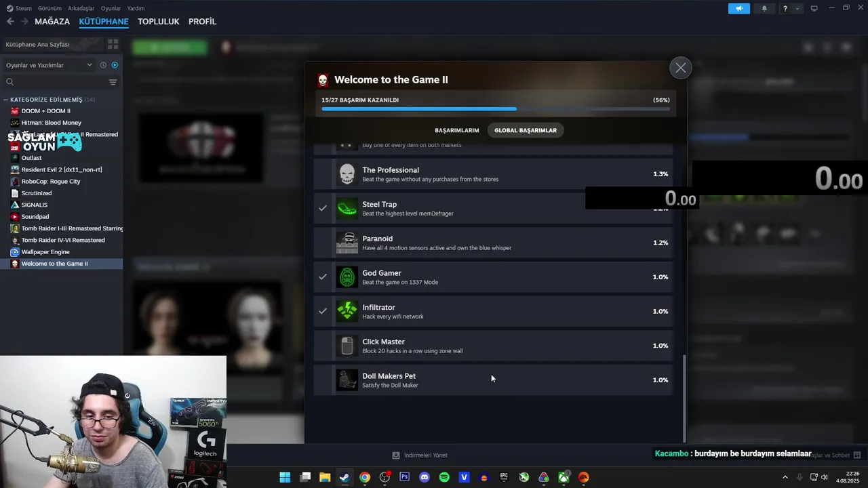
Task: Select Scrutinized in the game list
Action: click(x=37, y=193)
